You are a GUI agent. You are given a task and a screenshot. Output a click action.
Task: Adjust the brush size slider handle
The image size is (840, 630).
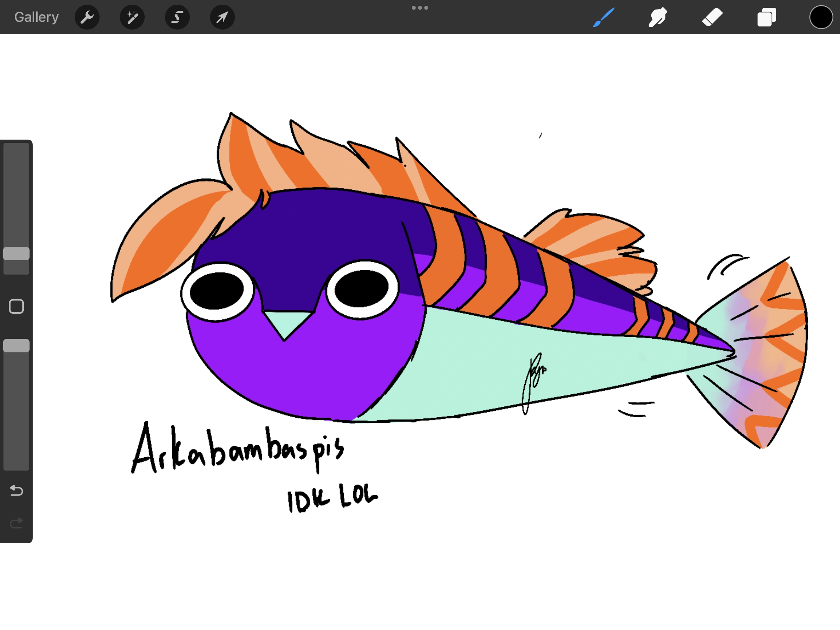pos(16,254)
